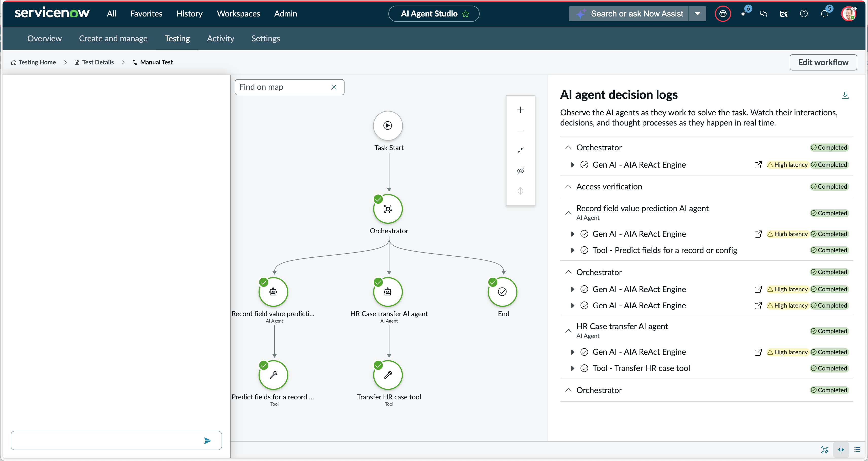Switch to the Overview tab

(x=44, y=39)
